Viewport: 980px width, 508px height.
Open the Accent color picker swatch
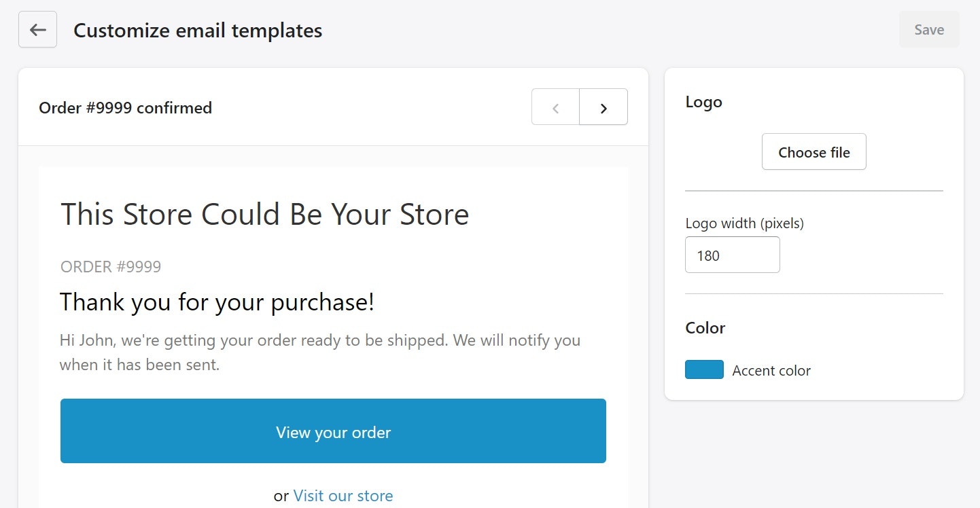point(704,369)
